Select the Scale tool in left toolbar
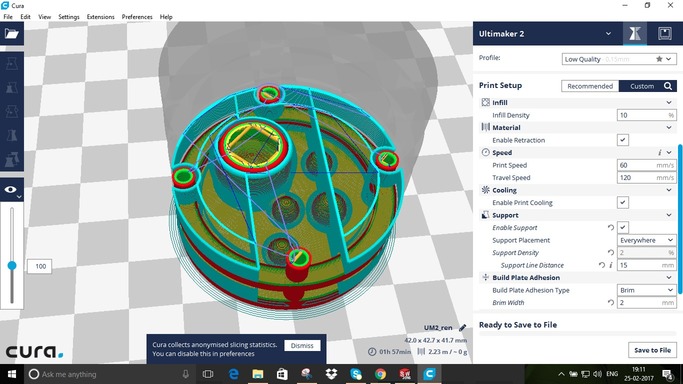Screen dimensions: 683x384 coord(12,88)
